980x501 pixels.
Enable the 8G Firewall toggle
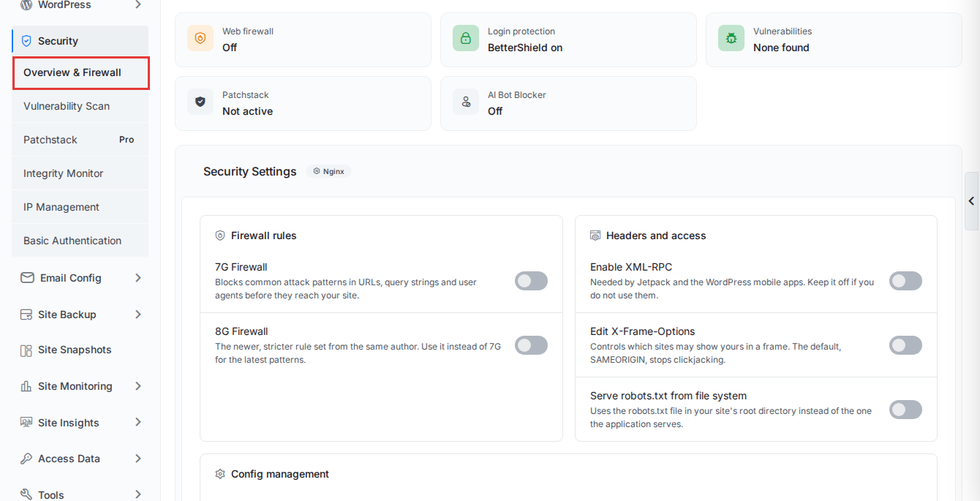pyautogui.click(x=531, y=345)
